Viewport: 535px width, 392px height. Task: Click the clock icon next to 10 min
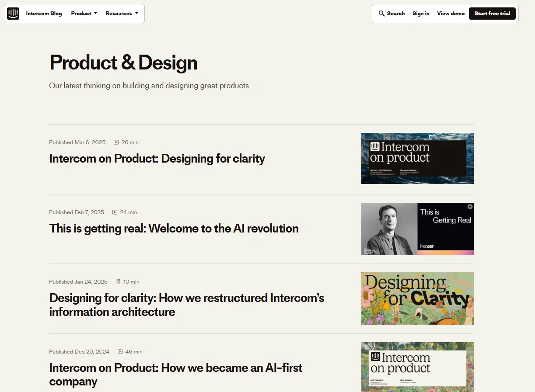click(118, 281)
